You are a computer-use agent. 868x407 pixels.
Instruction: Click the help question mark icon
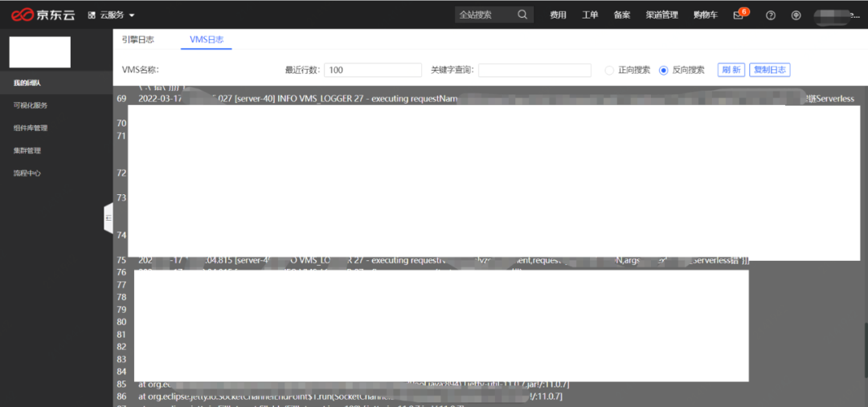771,14
